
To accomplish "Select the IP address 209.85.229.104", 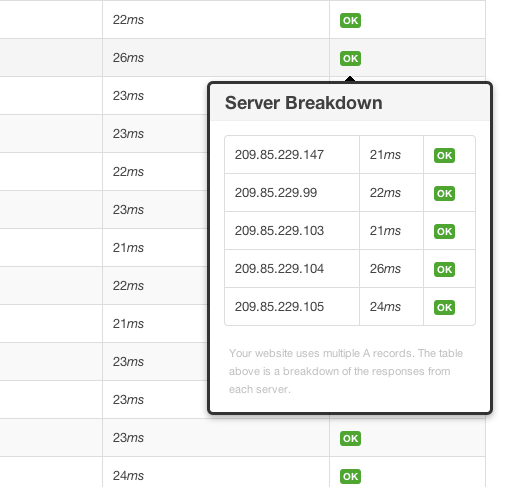I will pyautogui.click(x=279, y=268).
